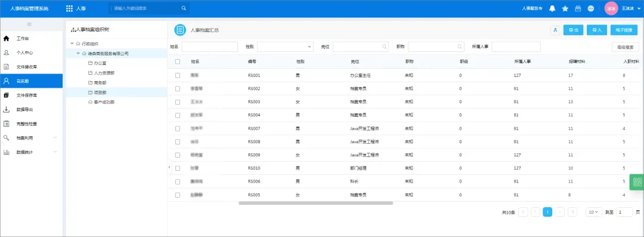This screenshot has height=237, width=644.
Task: Open the green QR code widget
Action: click(x=637, y=182)
